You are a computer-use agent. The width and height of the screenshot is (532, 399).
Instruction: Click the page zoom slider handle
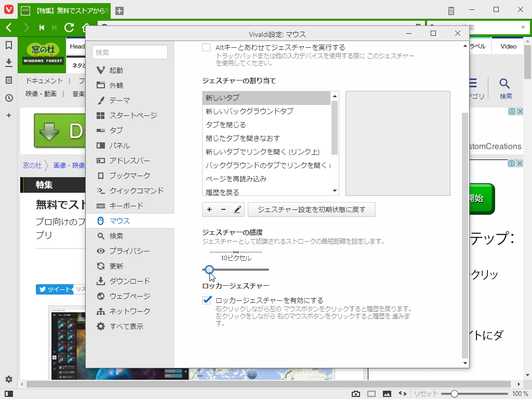(x=454, y=394)
